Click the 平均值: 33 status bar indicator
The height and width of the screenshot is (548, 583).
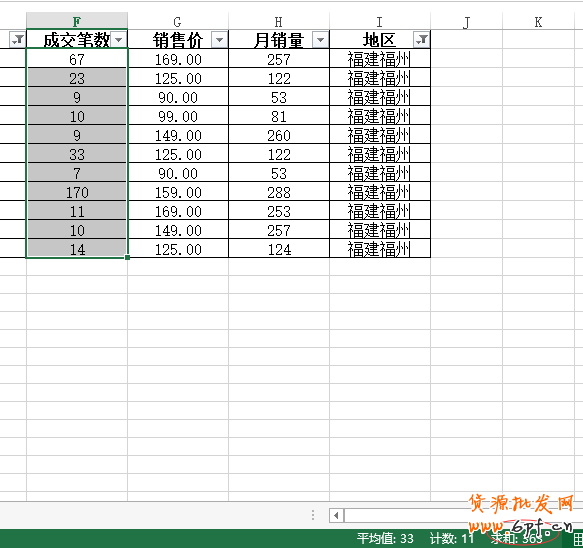click(385, 539)
